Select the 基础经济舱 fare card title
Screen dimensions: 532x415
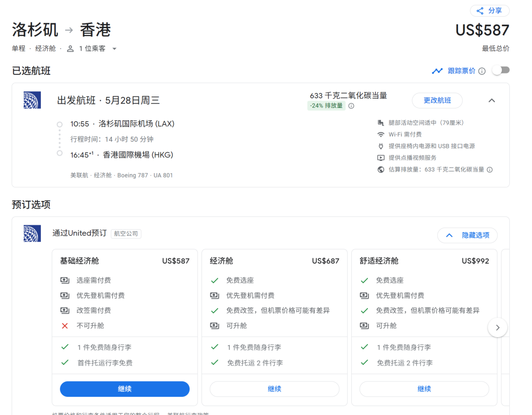[79, 261]
